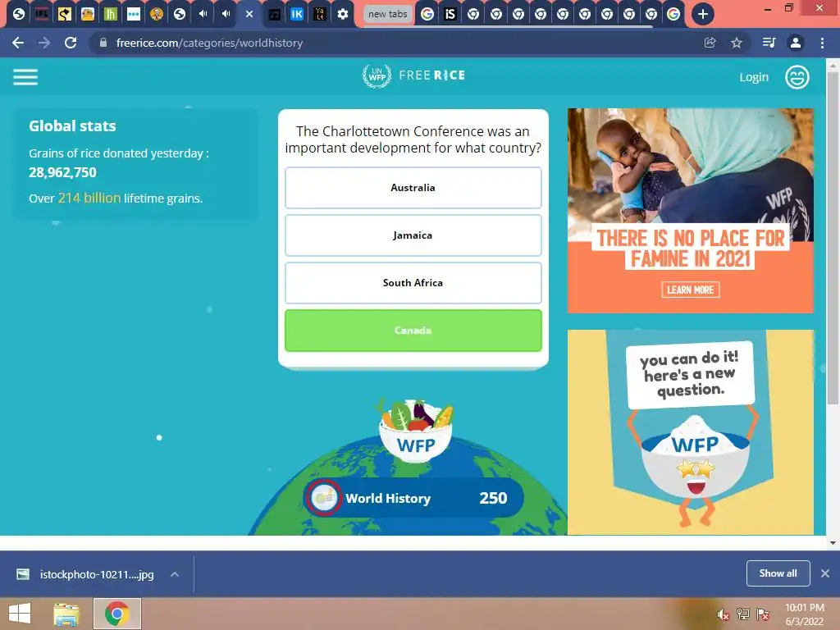The height and width of the screenshot is (630, 840).
Task: Close the downloads bar
Action: [x=825, y=573]
